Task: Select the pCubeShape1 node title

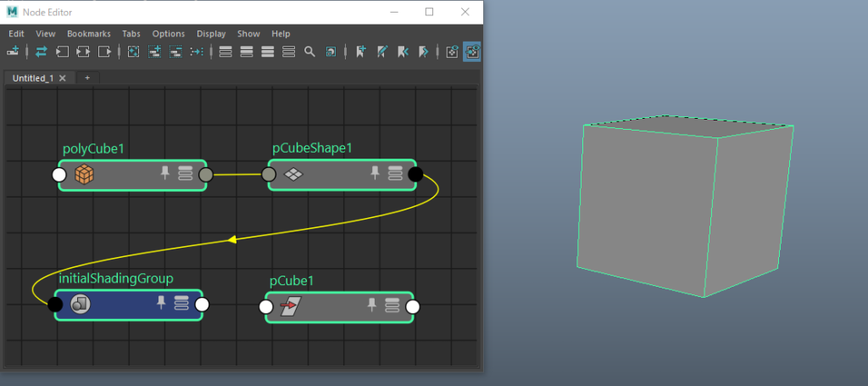Action: [x=312, y=148]
